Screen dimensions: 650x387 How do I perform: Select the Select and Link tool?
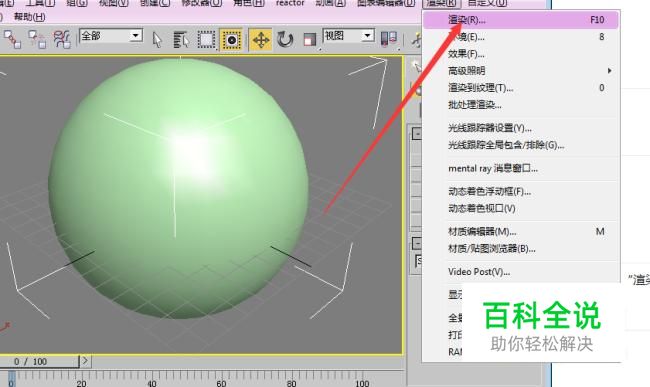[x=12, y=40]
